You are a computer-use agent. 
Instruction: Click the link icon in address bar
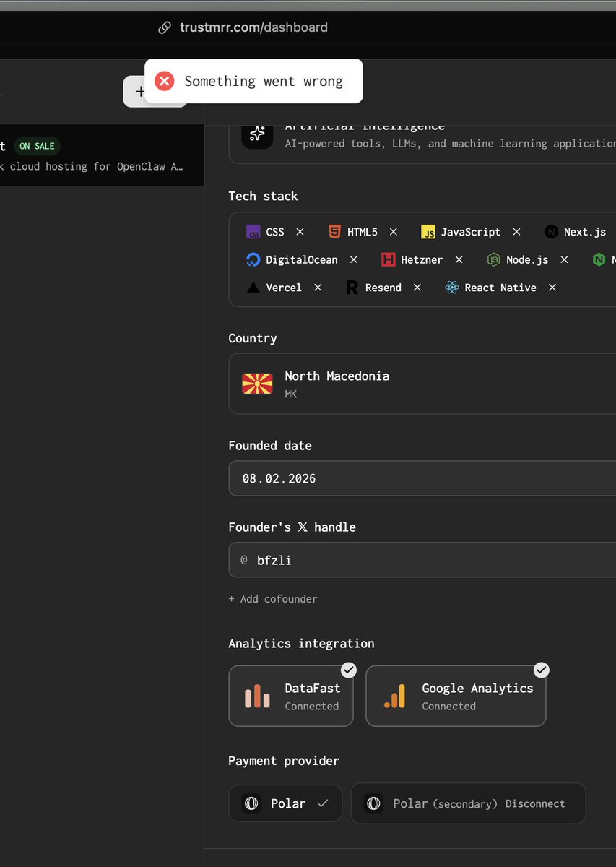[x=165, y=27]
